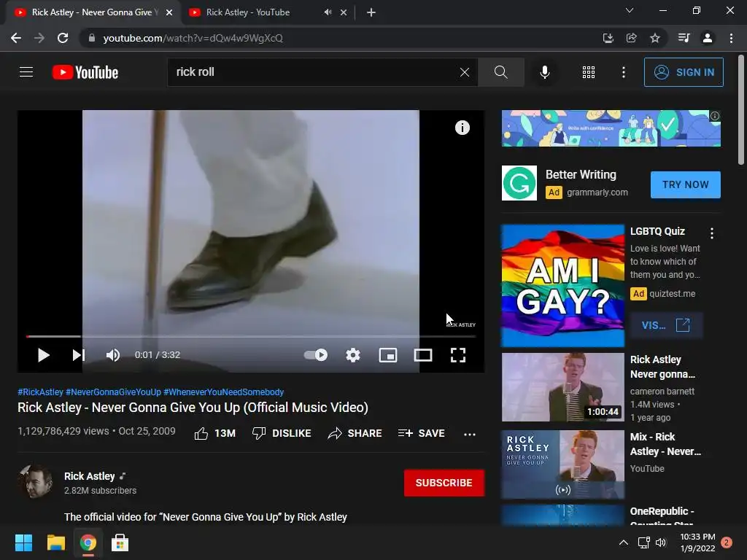Image resolution: width=747 pixels, height=560 pixels.
Task: Bookmark this page star
Action: 655,38
